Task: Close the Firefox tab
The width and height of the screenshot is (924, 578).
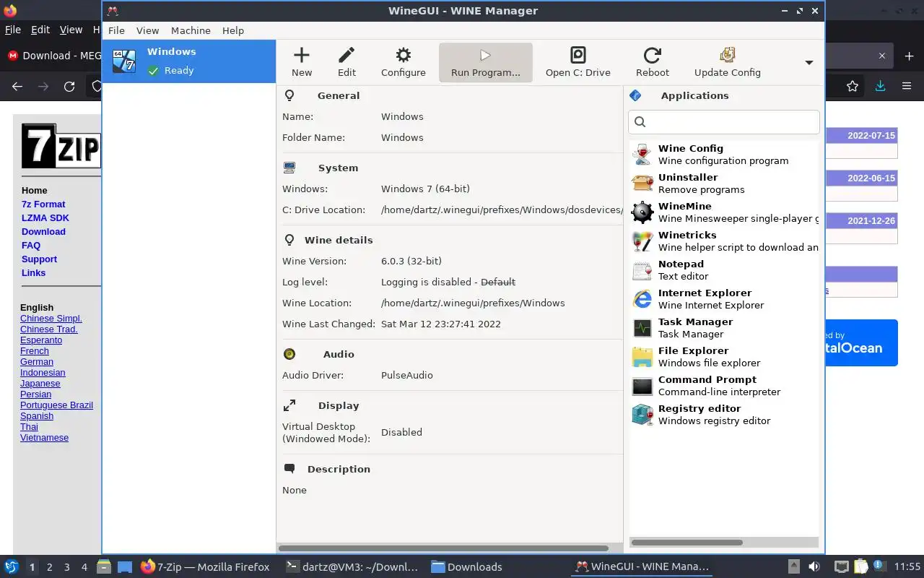Action: [881, 56]
